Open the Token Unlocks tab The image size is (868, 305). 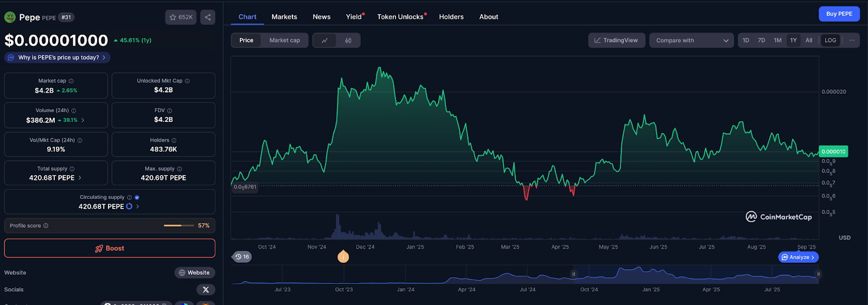[x=401, y=17]
